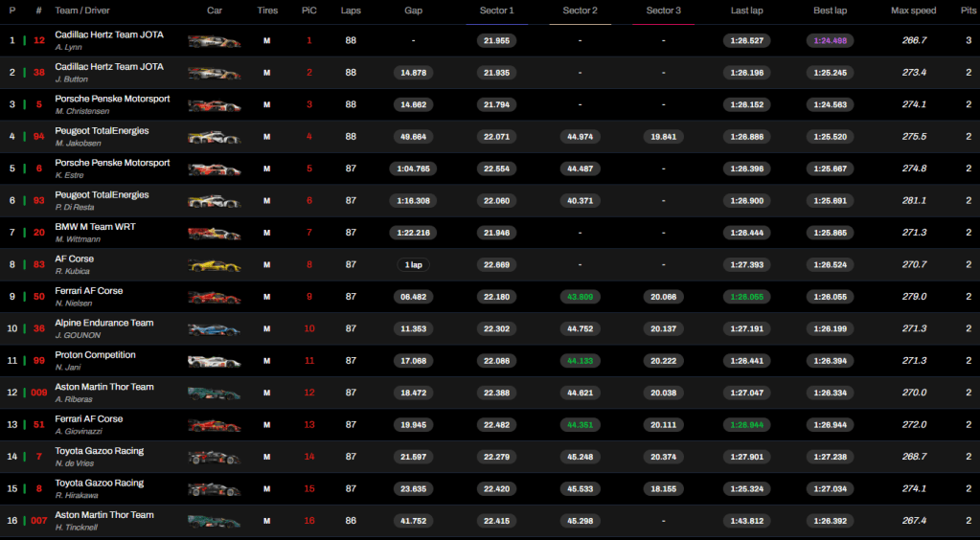This screenshot has width=980, height=540.
Task: Open BMW M Team WRT team name
Action: pos(95,227)
